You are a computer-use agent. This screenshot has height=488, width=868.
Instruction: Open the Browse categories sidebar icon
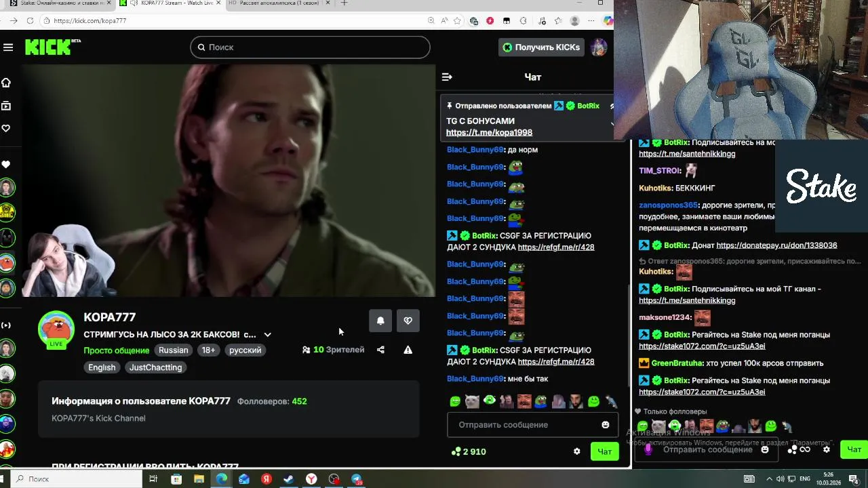tap(6, 106)
